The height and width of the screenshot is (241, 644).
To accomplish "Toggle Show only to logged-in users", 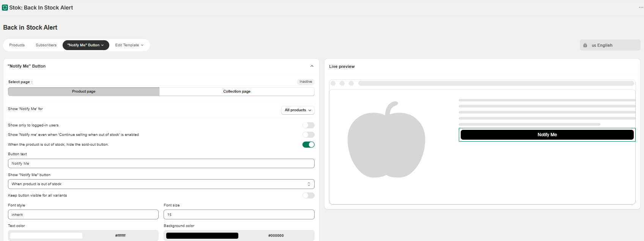I will click(309, 125).
